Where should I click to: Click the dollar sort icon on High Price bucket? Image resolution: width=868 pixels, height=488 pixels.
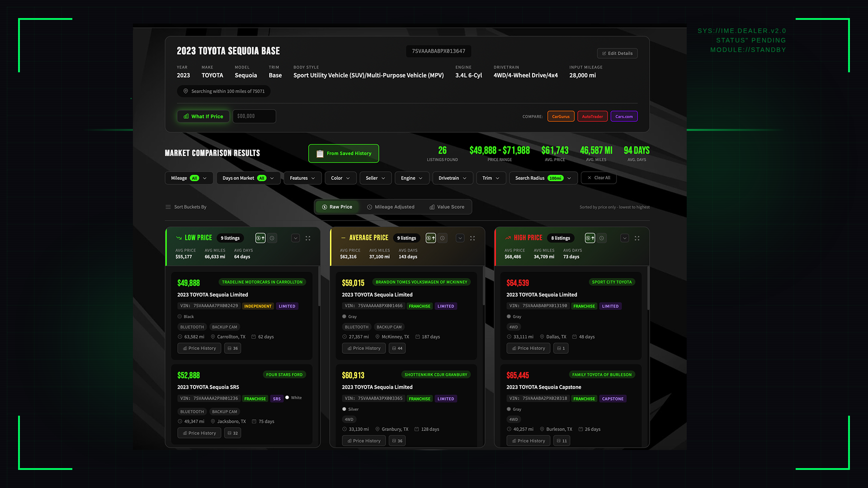coord(590,238)
